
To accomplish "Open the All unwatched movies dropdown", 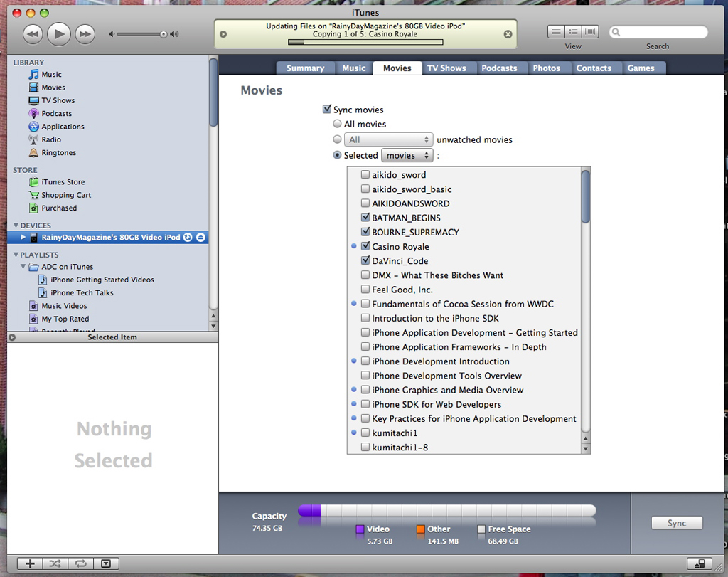I will coord(389,139).
